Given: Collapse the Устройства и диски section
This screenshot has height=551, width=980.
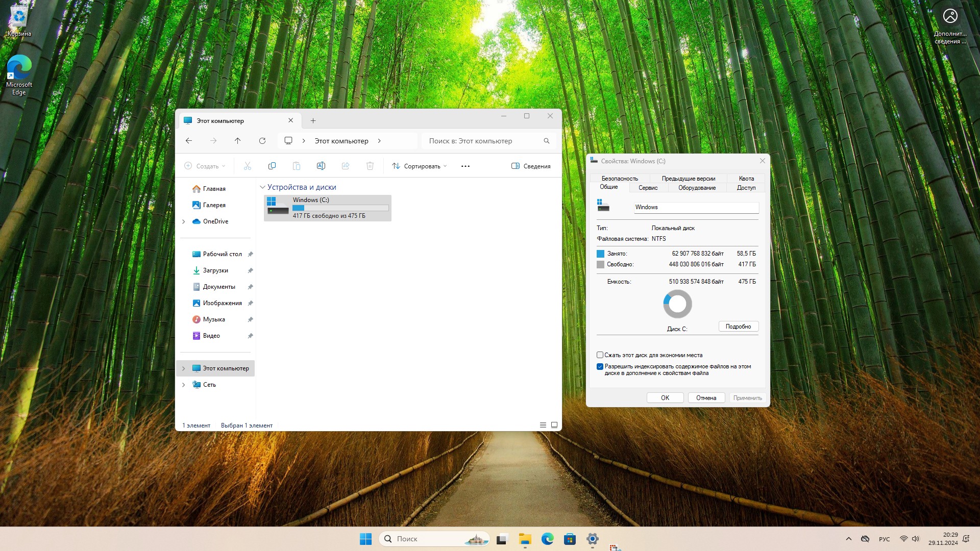Looking at the screenshot, I should (x=262, y=187).
